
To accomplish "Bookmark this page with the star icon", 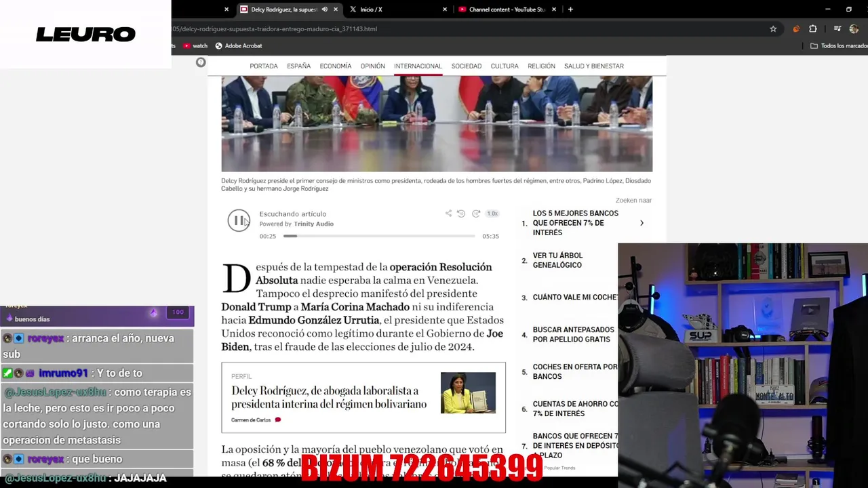I will (x=773, y=29).
